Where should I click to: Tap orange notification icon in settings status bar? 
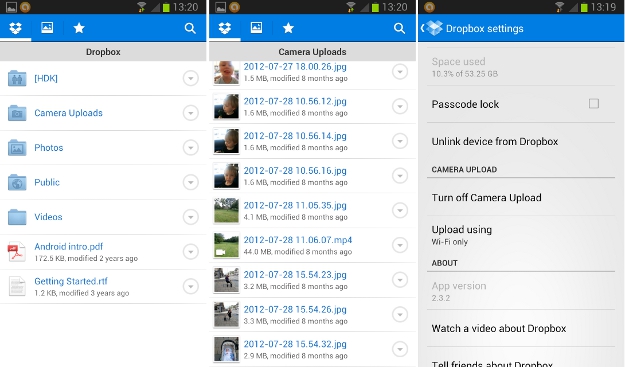point(430,7)
